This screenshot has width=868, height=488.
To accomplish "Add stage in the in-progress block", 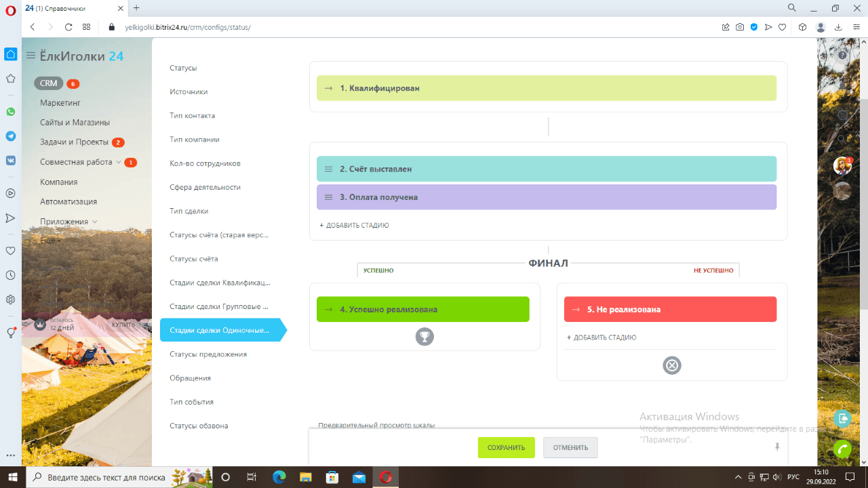I will [x=354, y=225].
